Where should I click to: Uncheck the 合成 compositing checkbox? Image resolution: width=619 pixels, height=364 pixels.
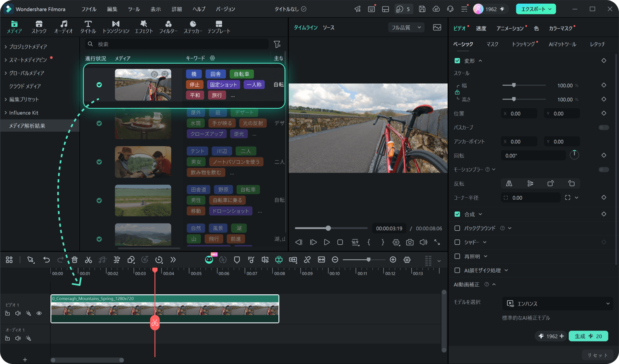click(457, 214)
